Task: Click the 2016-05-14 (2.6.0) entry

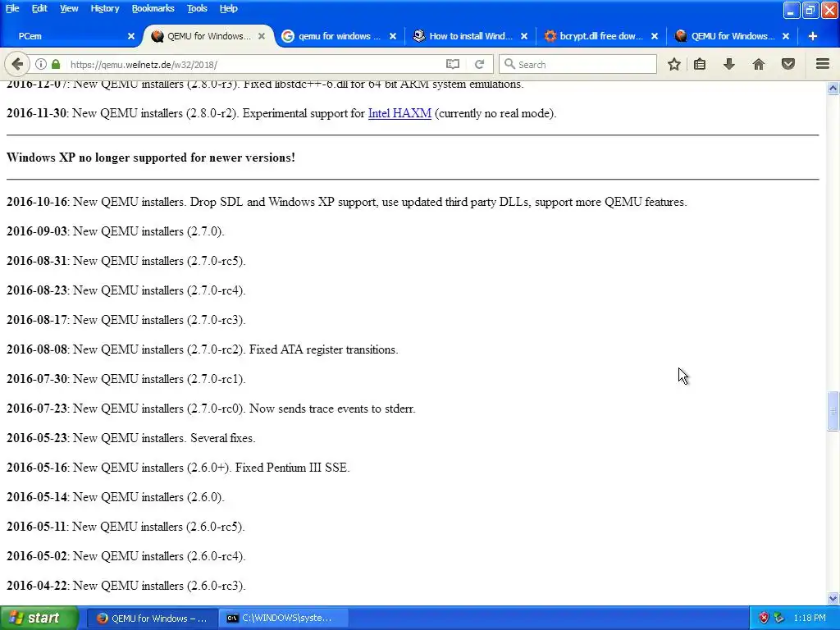Action: (x=115, y=496)
